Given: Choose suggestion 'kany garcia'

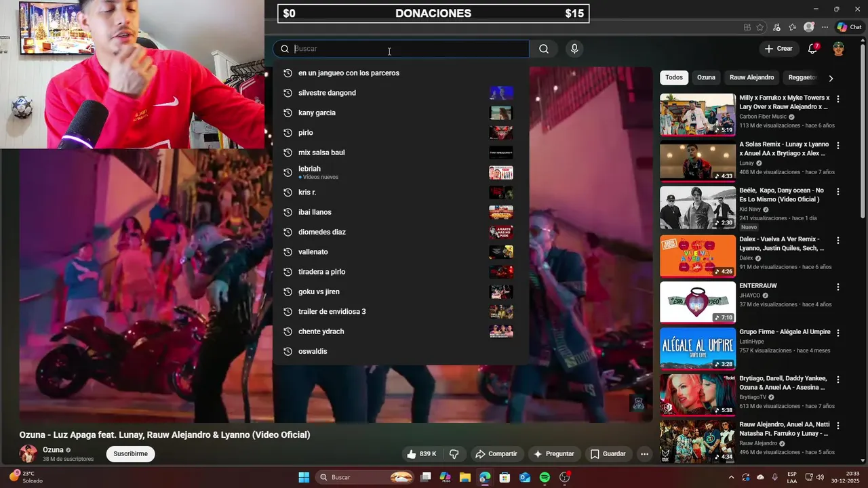Looking at the screenshot, I should click(401, 113).
